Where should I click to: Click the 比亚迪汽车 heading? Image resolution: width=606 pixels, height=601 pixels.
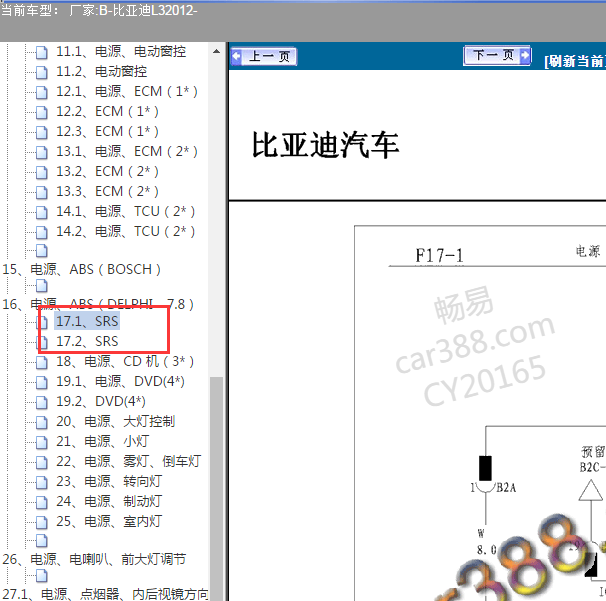point(325,145)
